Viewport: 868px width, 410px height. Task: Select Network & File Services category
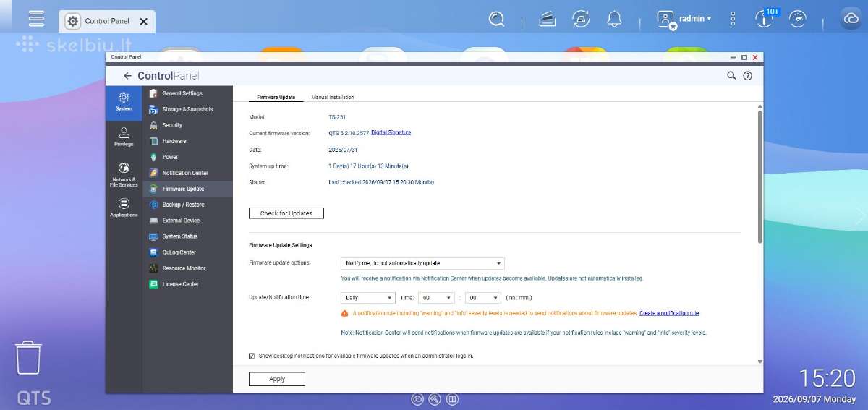[x=124, y=174]
